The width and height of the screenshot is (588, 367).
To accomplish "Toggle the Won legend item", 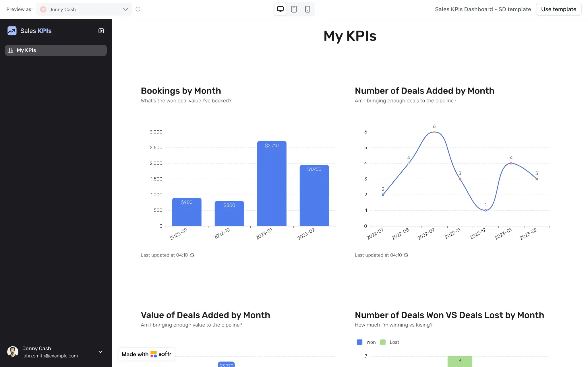I will (x=366, y=342).
